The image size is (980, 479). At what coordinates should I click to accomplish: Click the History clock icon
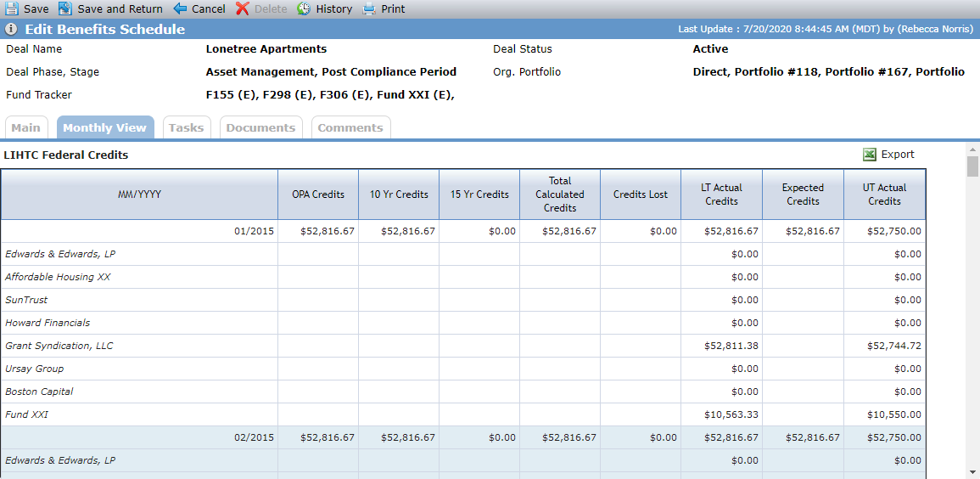tap(304, 8)
